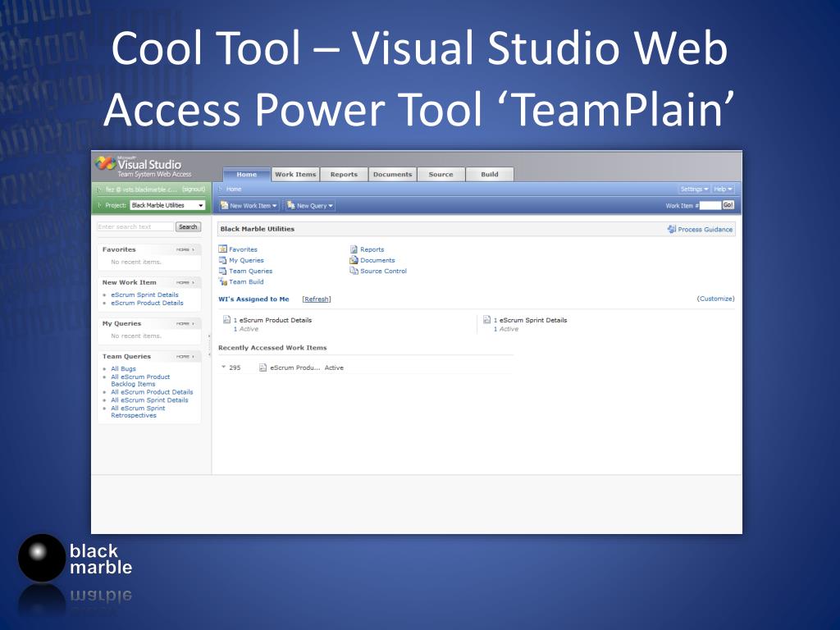The image size is (840, 630).
Task: Select the Source tab
Action: pyautogui.click(x=441, y=175)
